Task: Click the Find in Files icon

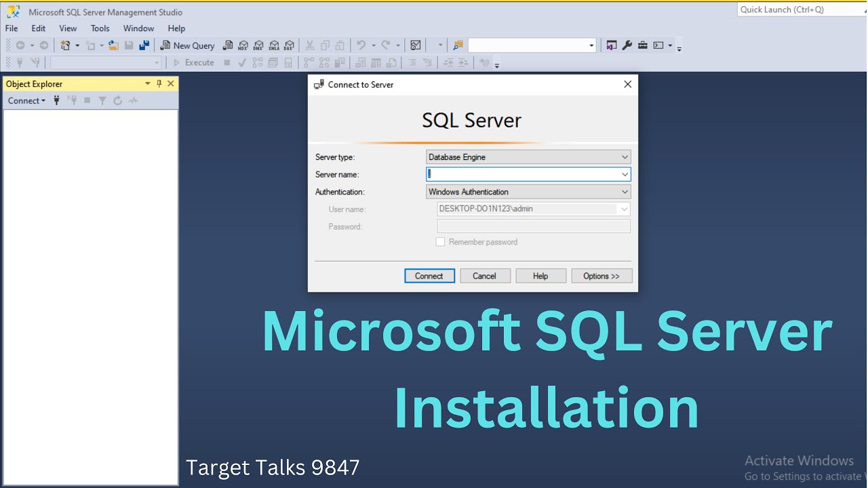Action: tap(458, 45)
